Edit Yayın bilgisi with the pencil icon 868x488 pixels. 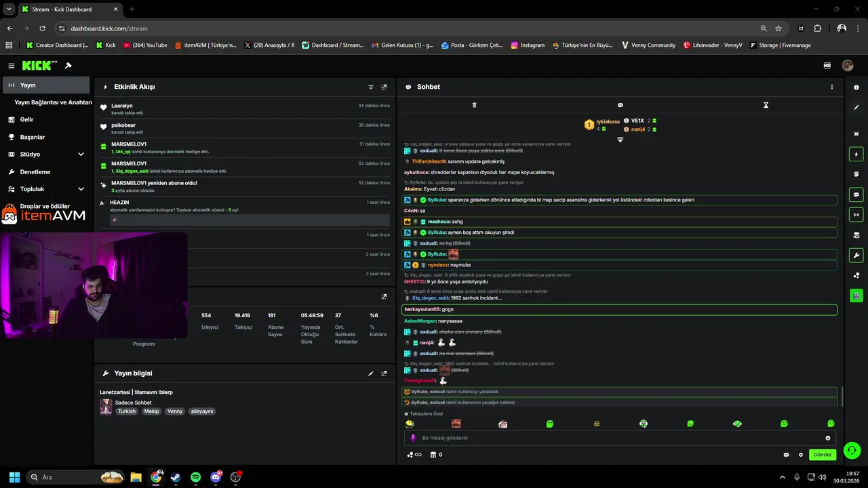pyautogui.click(x=371, y=373)
